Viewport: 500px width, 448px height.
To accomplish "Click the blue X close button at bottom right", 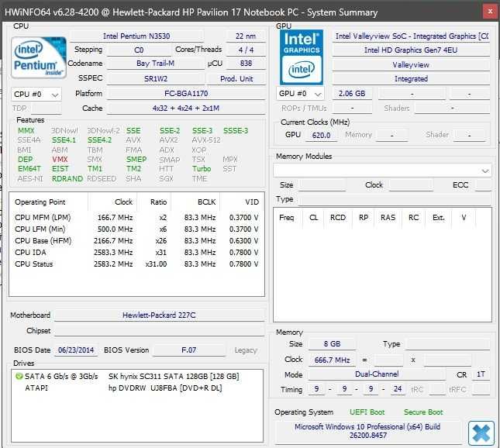I will [481, 433].
